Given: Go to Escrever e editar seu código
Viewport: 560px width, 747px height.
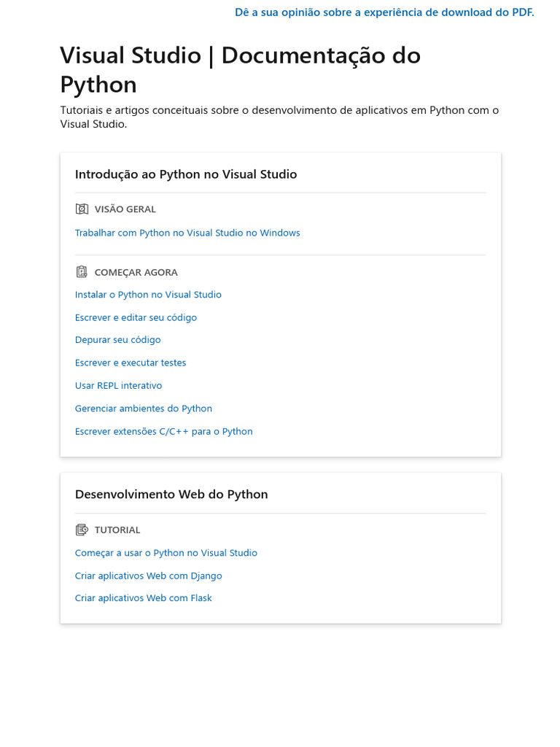Looking at the screenshot, I should 136,317.
